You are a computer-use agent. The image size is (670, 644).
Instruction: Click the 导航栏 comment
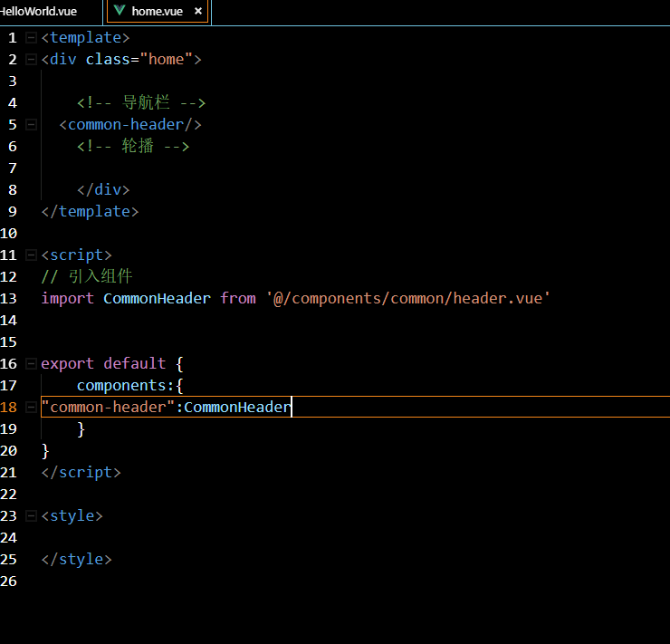click(141, 102)
